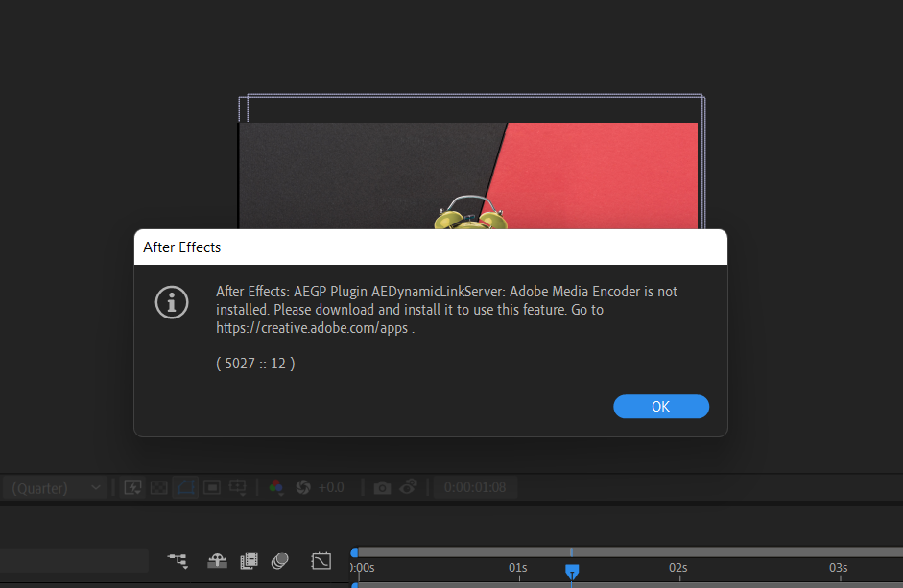Click the 01s mark on time ruler
903x588 pixels.
pyautogui.click(x=518, y=568)
